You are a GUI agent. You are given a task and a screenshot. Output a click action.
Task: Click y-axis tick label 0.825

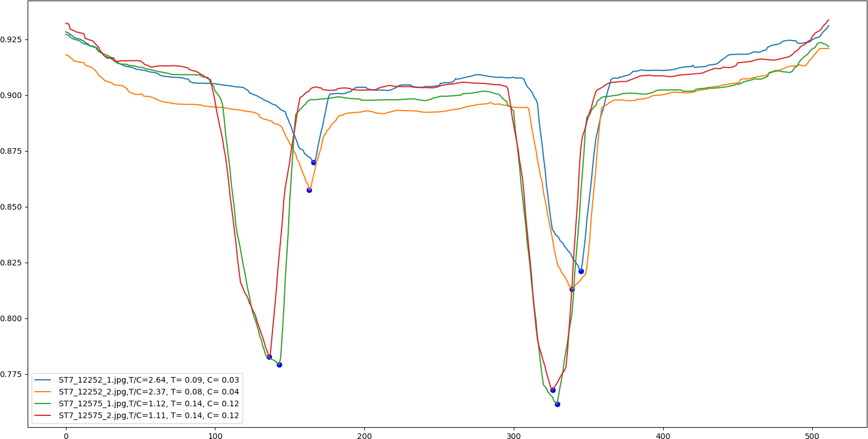[12, 263]
